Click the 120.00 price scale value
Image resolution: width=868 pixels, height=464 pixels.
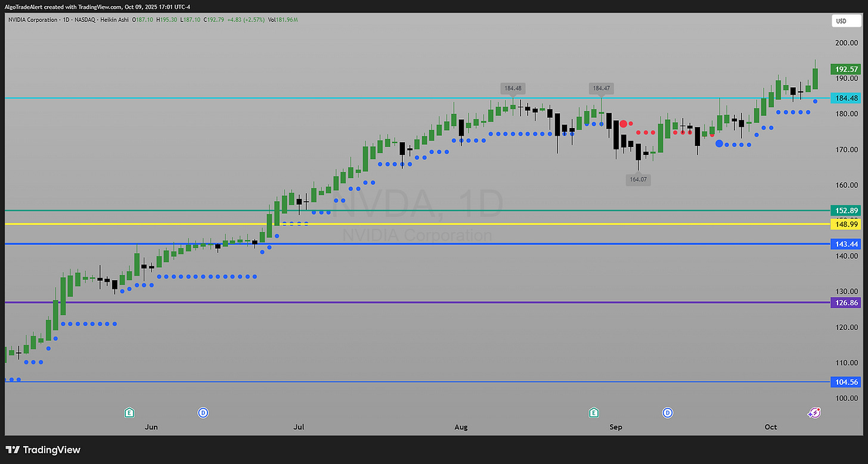pyautogui.click(x=847, y=327)
